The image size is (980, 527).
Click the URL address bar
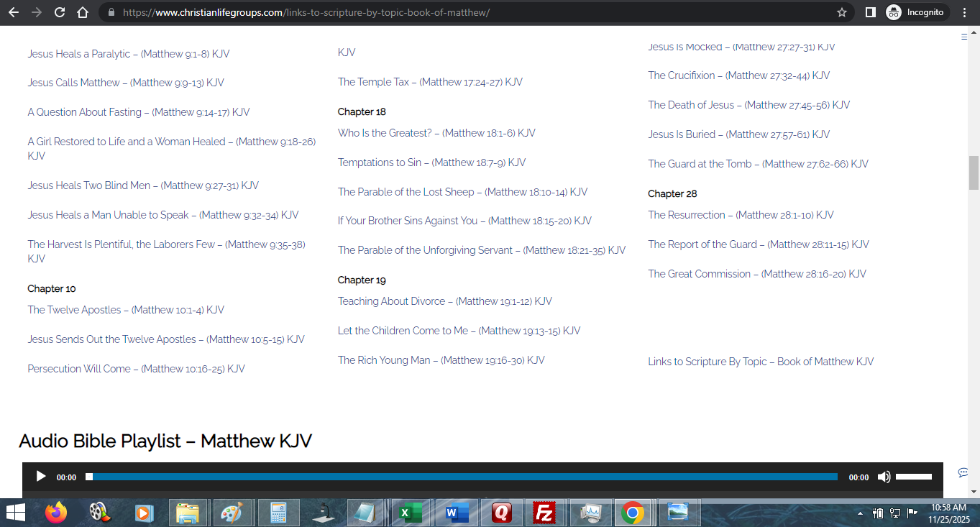pyautogui.click(x=431, y=12)
